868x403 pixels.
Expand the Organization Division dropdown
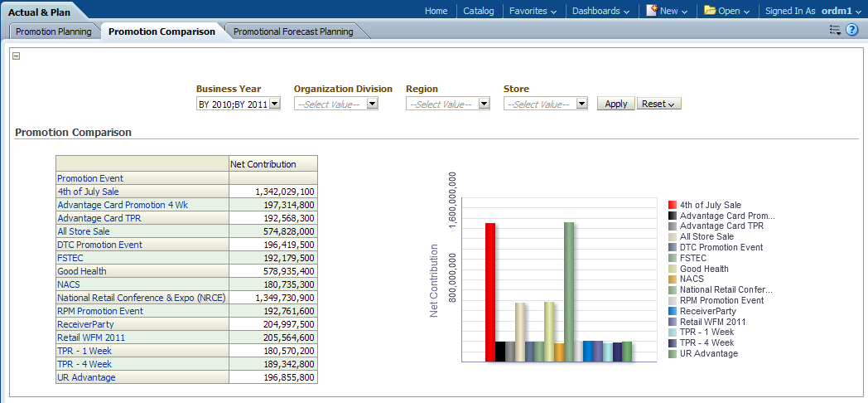tap(372, 104)
